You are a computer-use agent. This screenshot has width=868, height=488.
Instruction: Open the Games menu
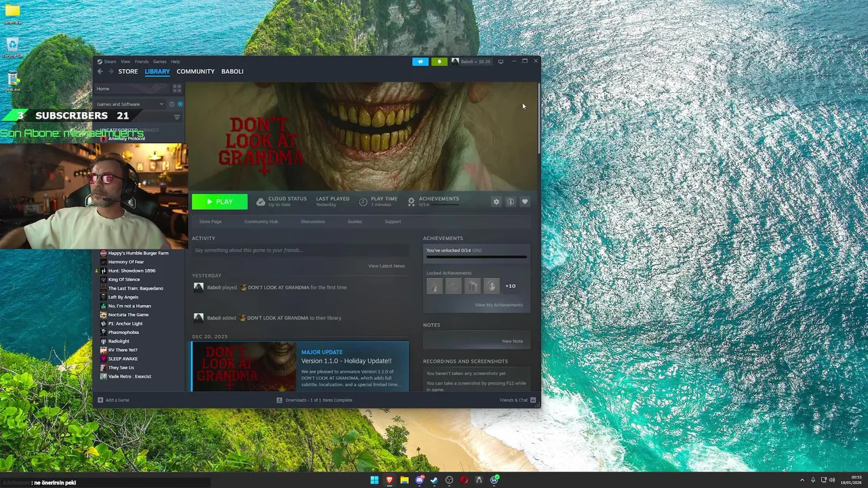tap(159, 62)
